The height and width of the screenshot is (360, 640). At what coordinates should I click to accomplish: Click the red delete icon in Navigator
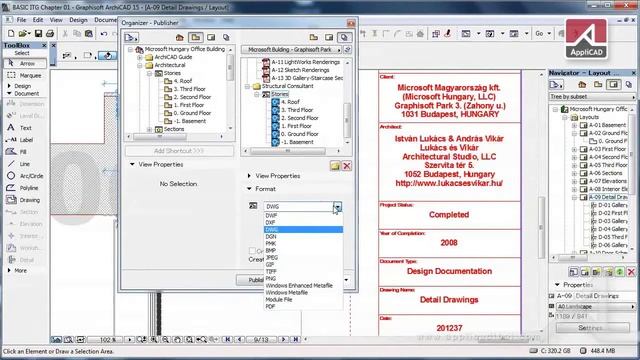[x=631, y=271]
